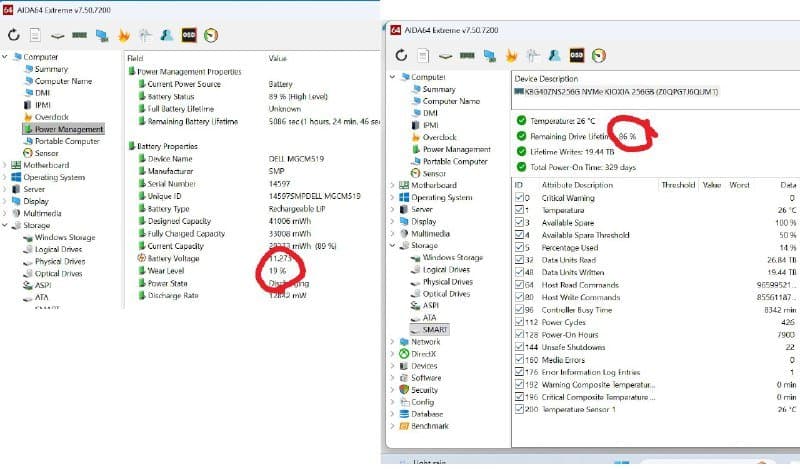Toggle Power Cycles attribute checkbox

coord(519,322)
